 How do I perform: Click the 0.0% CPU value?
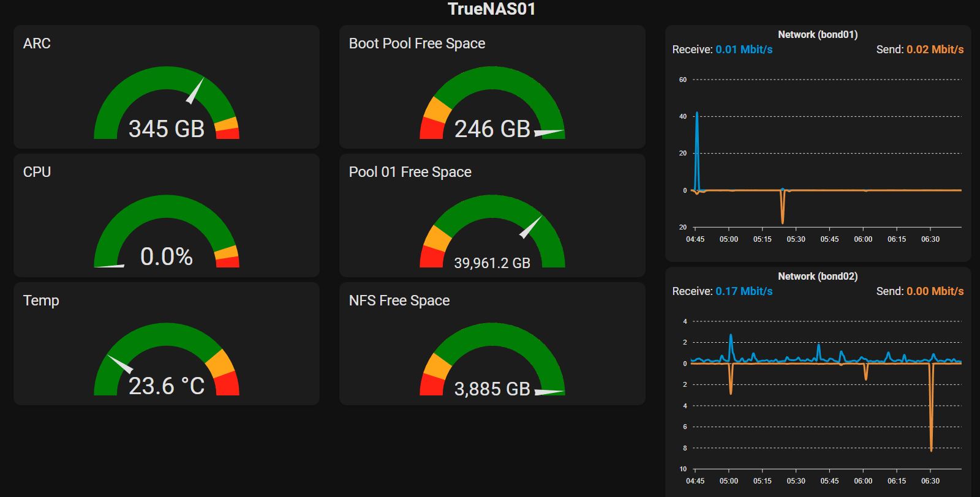coord(167,256)
